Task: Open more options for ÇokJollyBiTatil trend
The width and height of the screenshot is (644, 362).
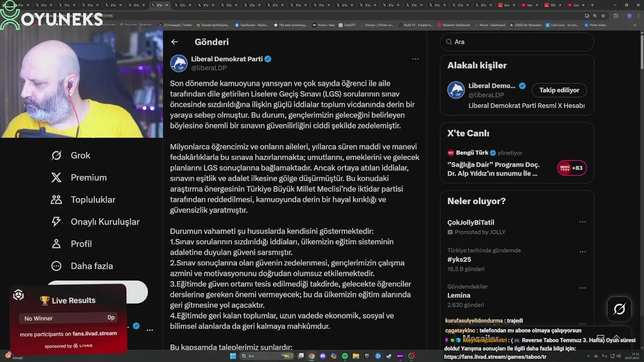Action: point(583,222)
